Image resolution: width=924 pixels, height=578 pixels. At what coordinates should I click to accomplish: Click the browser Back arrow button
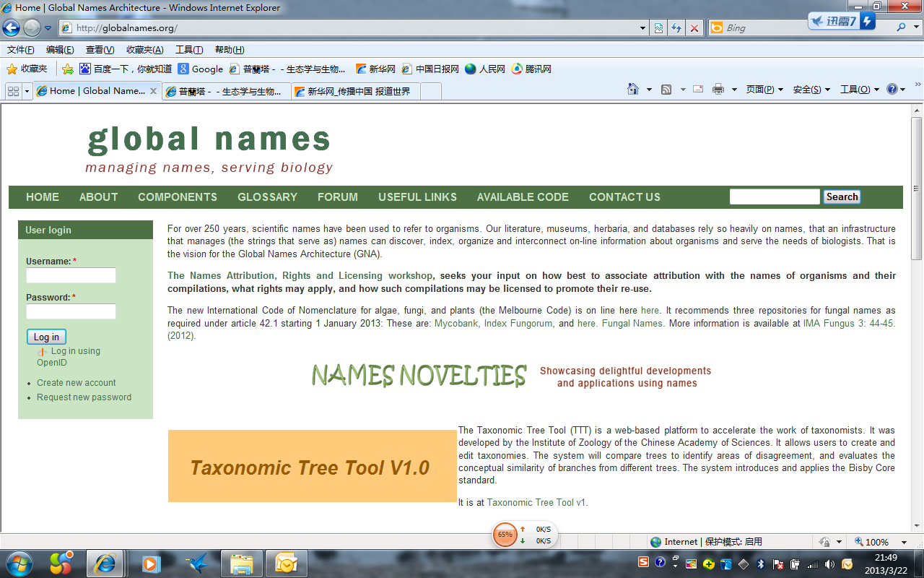click(12, 28)
